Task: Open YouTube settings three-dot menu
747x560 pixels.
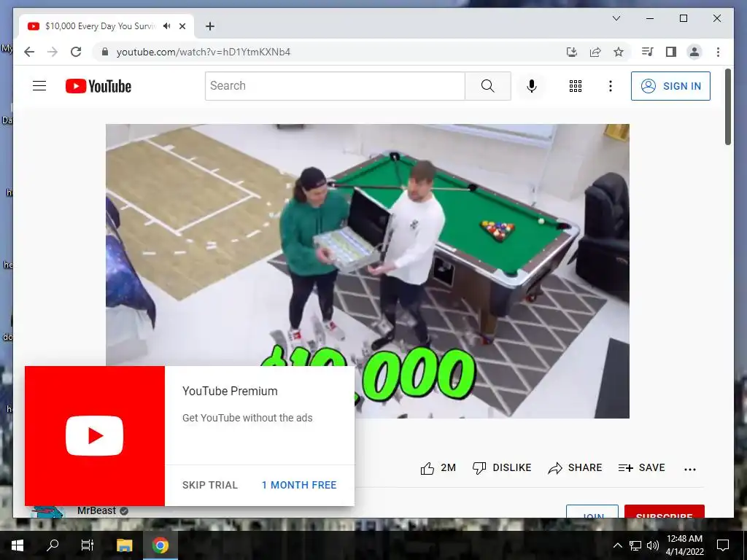Action: 611,86
